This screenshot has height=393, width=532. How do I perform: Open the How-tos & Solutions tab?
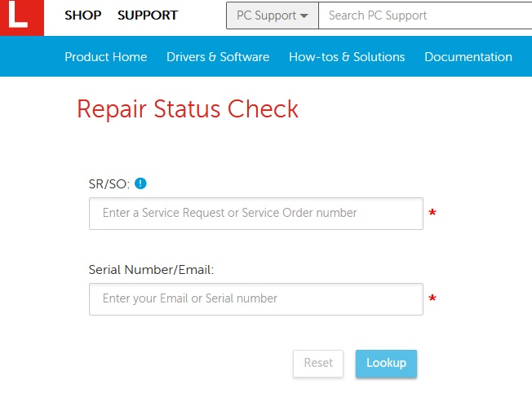347,57
